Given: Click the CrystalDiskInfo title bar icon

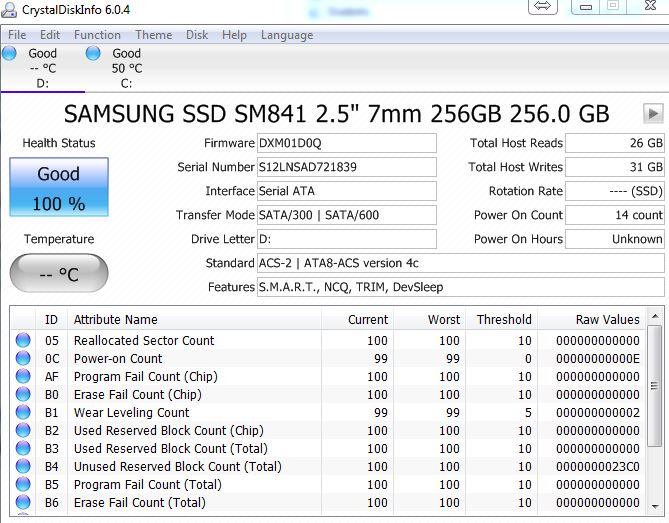Looking at the screenshot, I should point(9,9).
